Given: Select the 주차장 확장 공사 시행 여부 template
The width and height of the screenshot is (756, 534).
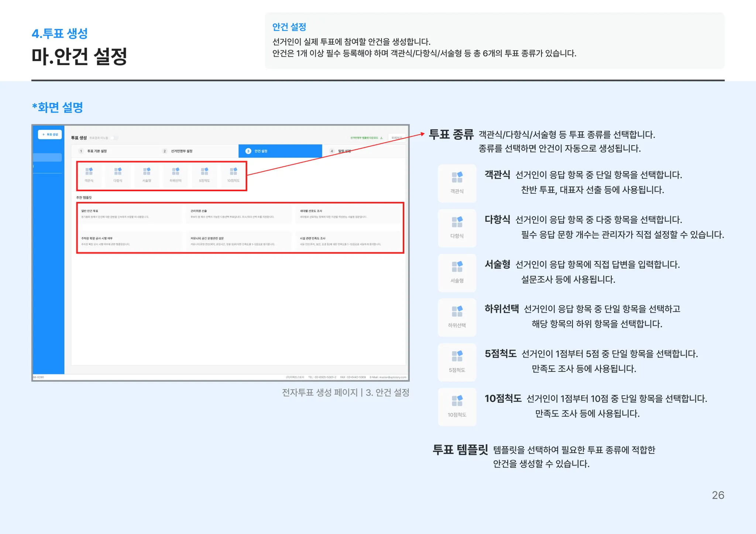Looking at the screenshot, I should point(131,241).
